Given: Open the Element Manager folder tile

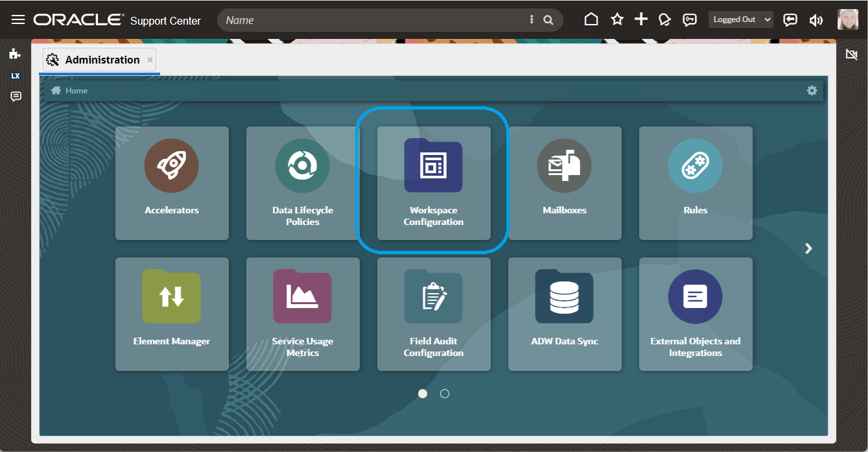Looking at the screenshot, I should pos(172,315).
